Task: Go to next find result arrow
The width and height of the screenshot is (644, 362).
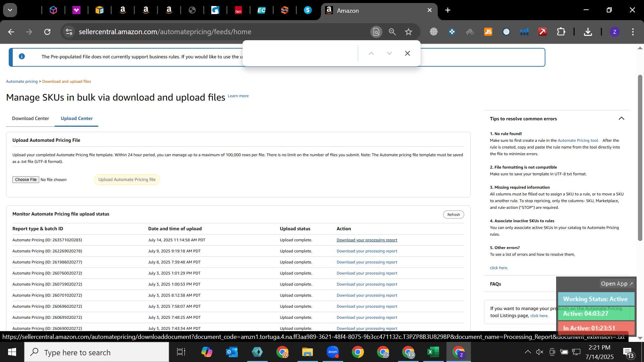Action: tap(389, 53)
